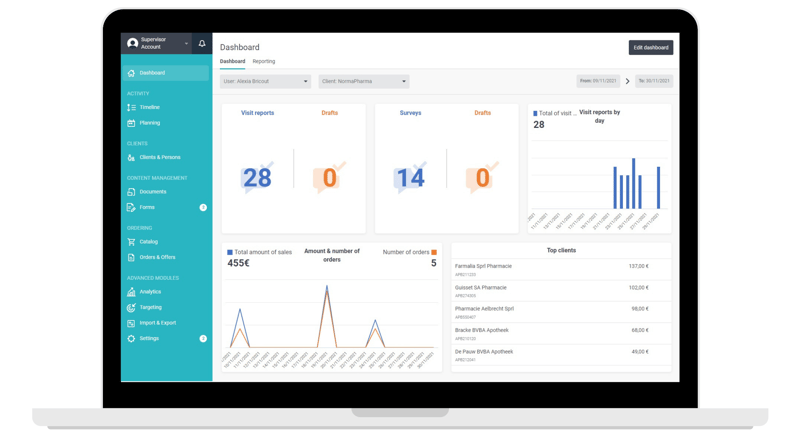Click the Settings gear icon
Viewport: 800px width, 436px height.
[131, 339]
